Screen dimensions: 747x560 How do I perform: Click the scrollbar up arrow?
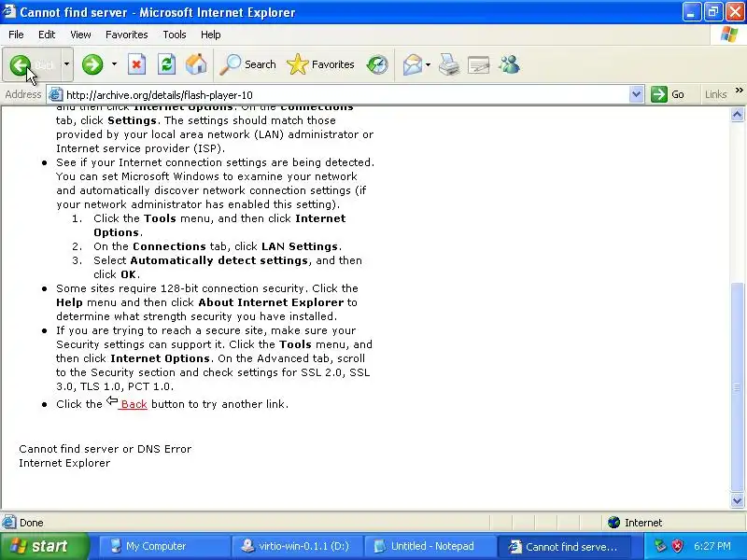click(x=737, y=115)
